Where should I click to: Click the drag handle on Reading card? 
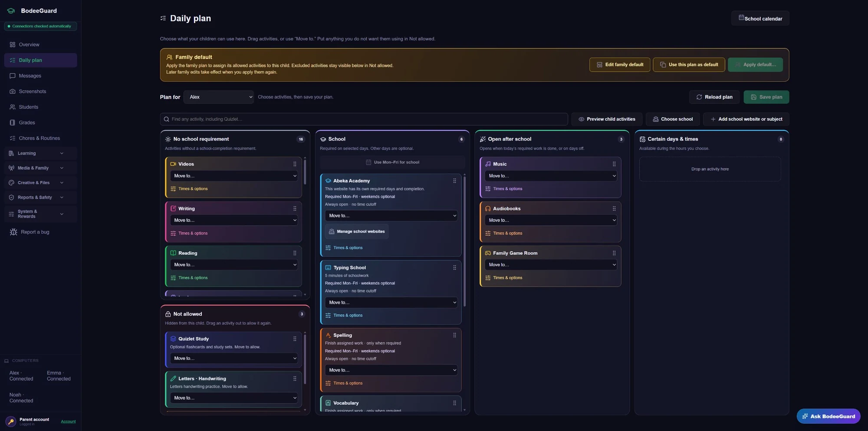pyautogui.click(x=295, y=253)
